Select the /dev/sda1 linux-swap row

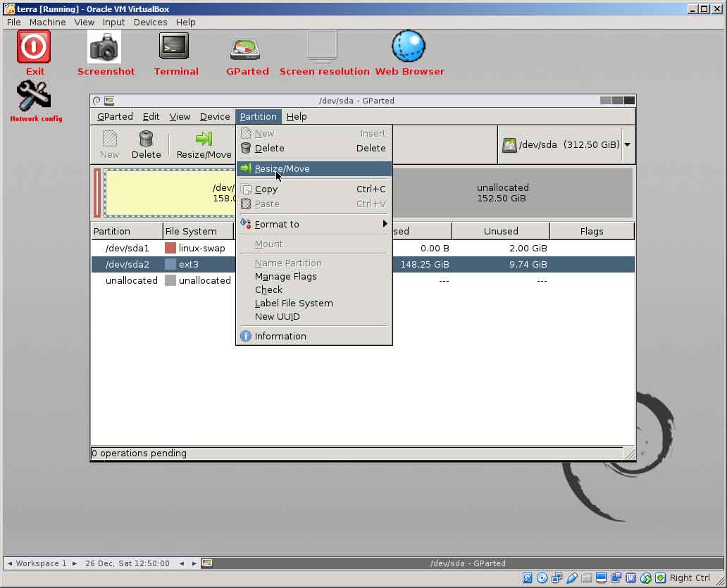click(363, 249)
